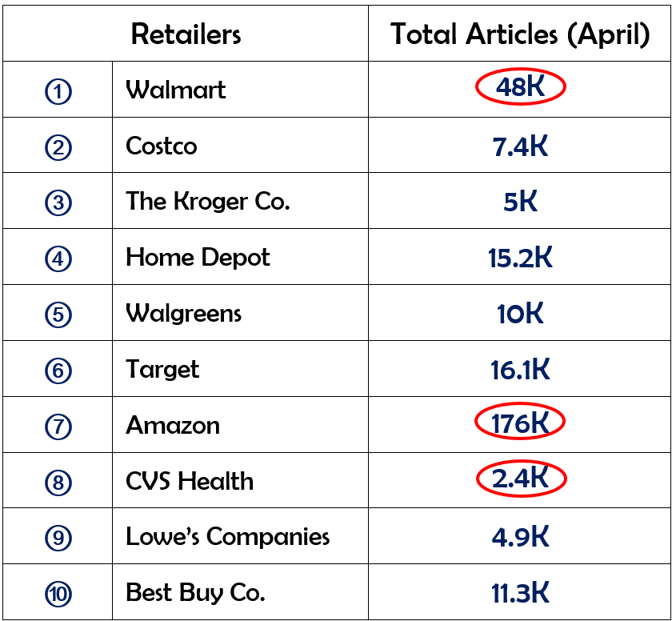The image size is (672, 621).
Task: Click the red-circled 2.4K value
Action: [520, 479]
